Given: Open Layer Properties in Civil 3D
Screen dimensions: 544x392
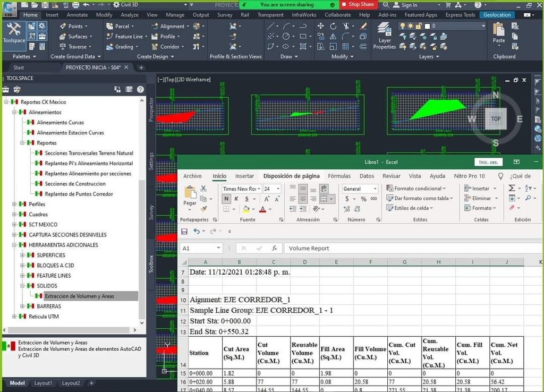Looking at the screenshot, I should tap(385, 36).
